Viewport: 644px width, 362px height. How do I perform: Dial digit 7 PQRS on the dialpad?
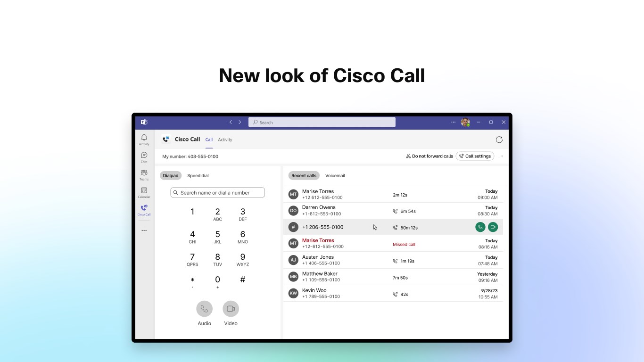click(192, 259)
